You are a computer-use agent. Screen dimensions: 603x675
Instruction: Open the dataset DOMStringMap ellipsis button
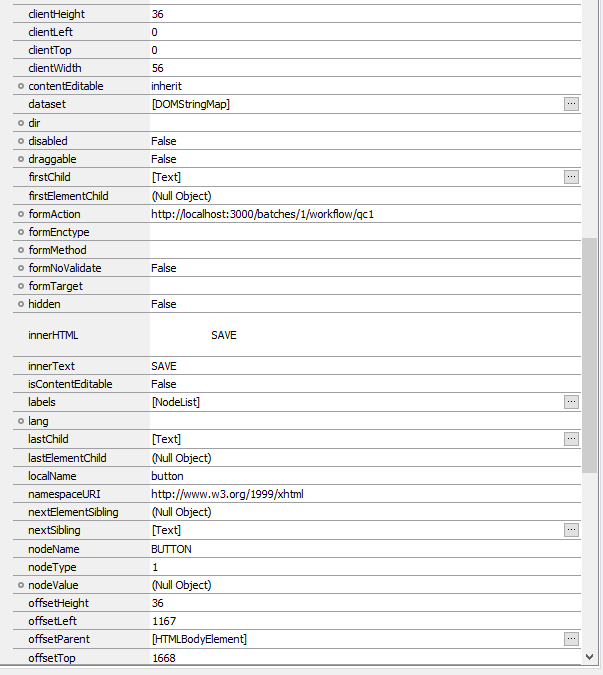pos(571,104)
